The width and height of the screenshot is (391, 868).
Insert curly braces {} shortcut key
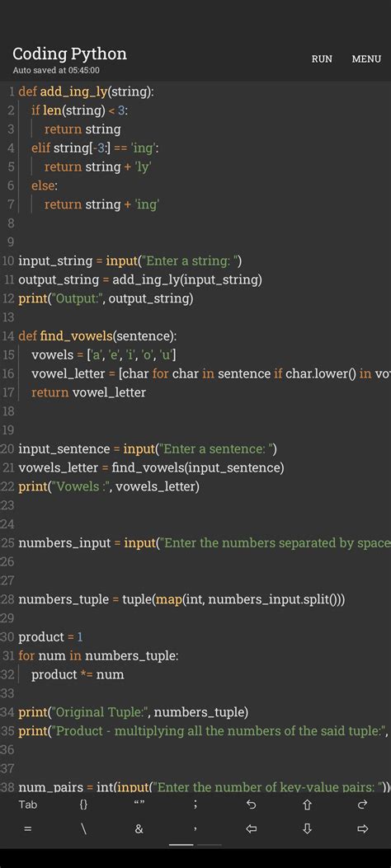83,805
